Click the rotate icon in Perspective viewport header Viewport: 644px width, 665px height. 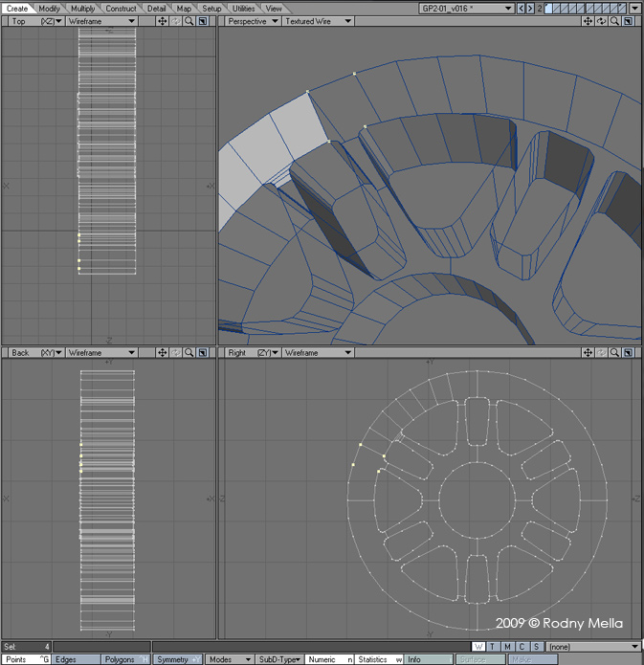[x=601, y=21]
